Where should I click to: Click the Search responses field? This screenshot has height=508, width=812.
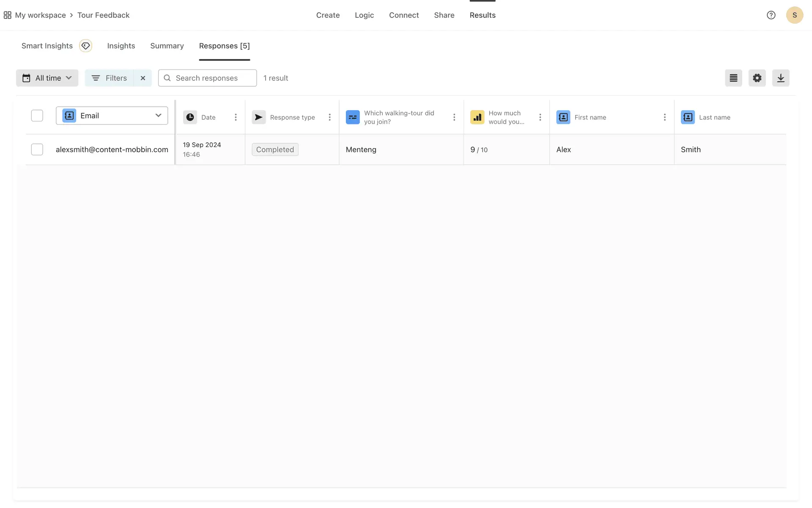[207, 78]
